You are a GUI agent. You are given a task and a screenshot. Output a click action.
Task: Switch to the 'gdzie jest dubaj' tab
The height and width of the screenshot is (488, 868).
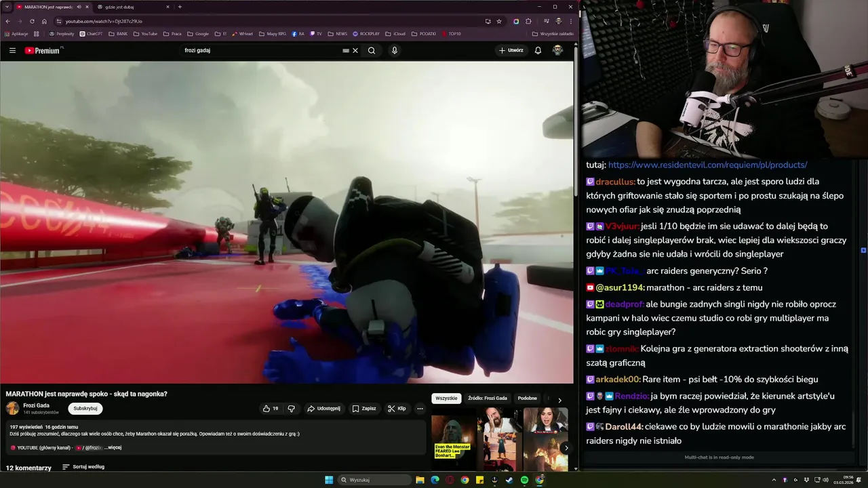tap(132, 7)
